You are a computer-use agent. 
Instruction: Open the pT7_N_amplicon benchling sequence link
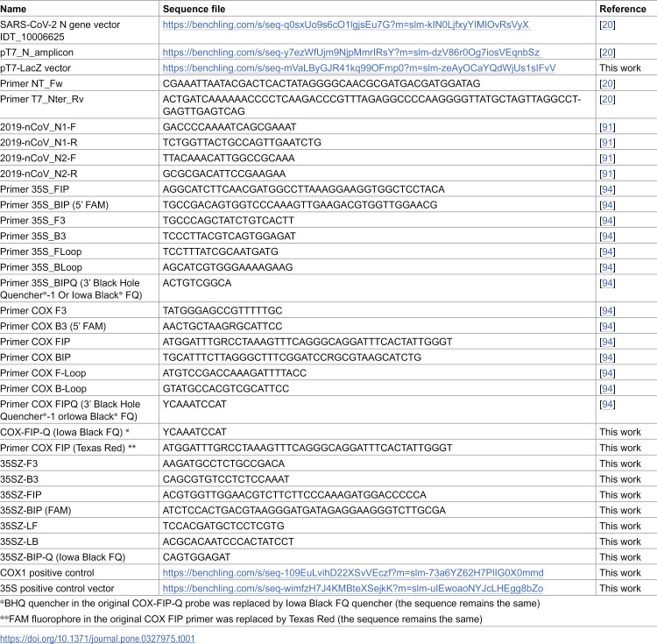[351, 53]
